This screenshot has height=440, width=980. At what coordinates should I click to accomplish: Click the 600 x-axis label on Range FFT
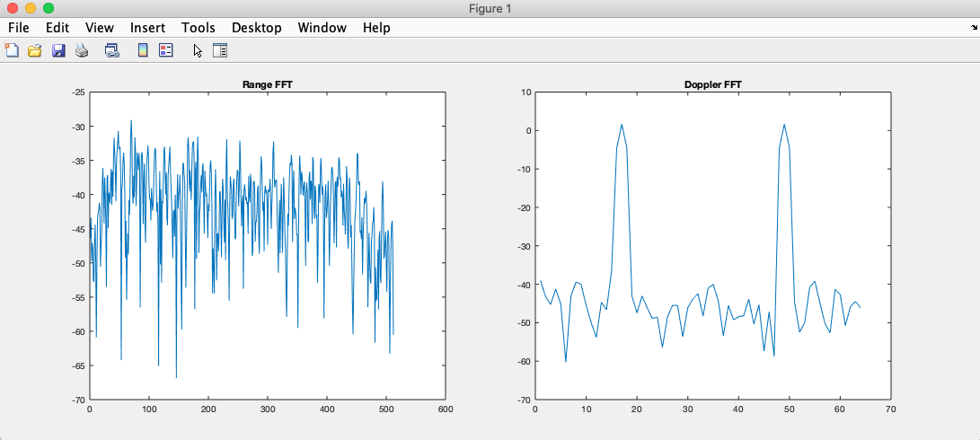click(445, 409)
